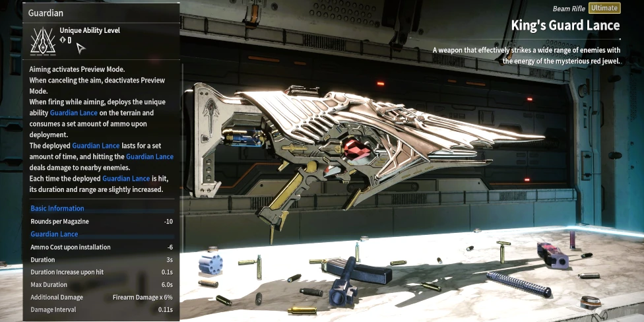Click the Unique Ability Level label
Image resolution: width=644 pixels, height=322 pixels.
coord(90,30)
